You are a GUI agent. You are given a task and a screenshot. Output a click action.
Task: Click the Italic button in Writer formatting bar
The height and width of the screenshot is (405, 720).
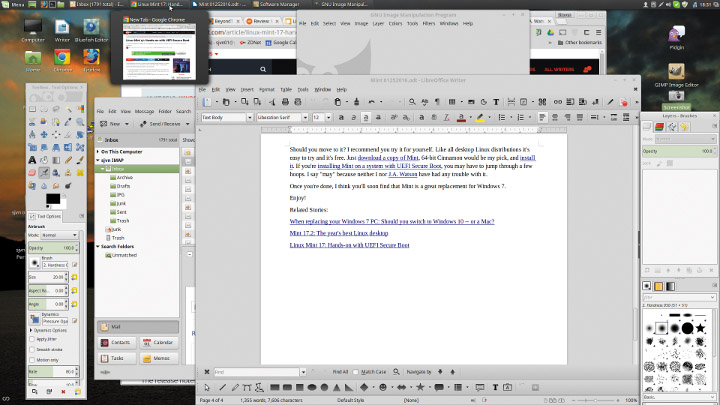pos(354,118)
